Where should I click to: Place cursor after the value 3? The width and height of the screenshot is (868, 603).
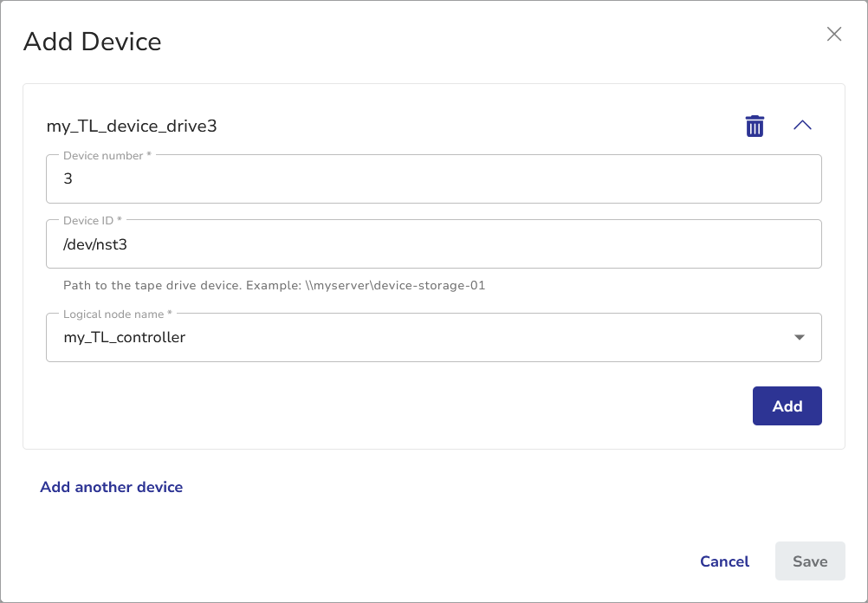click(x=74, y=179)
